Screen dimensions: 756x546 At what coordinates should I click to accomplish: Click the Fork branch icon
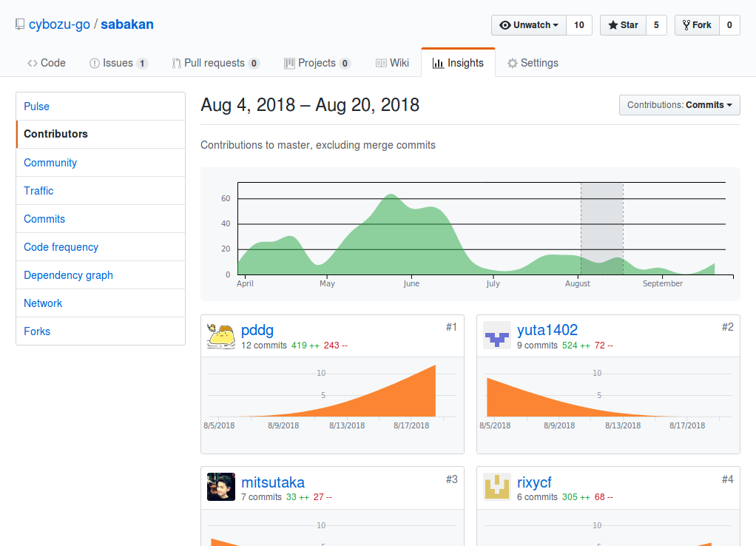686,25
